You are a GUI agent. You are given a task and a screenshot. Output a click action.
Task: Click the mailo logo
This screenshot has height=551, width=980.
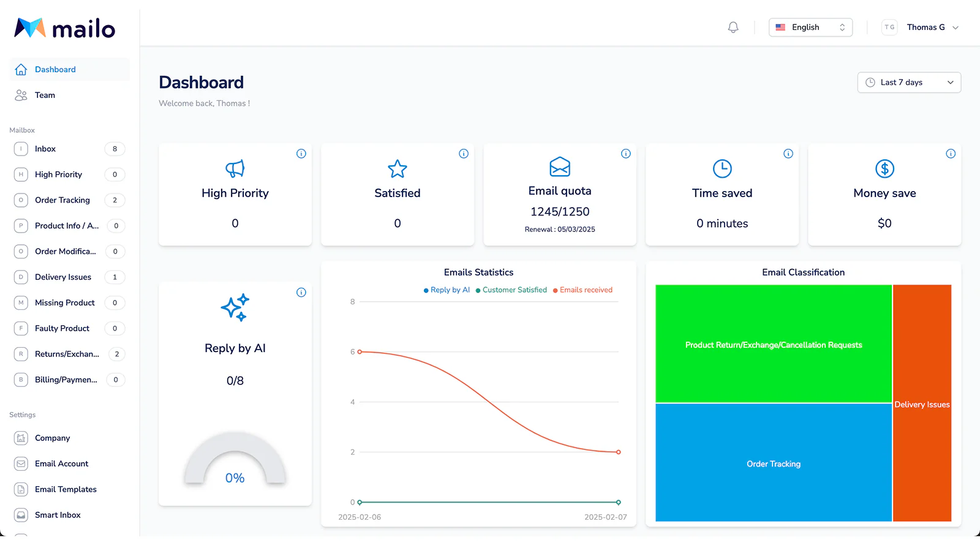point(64,28)
